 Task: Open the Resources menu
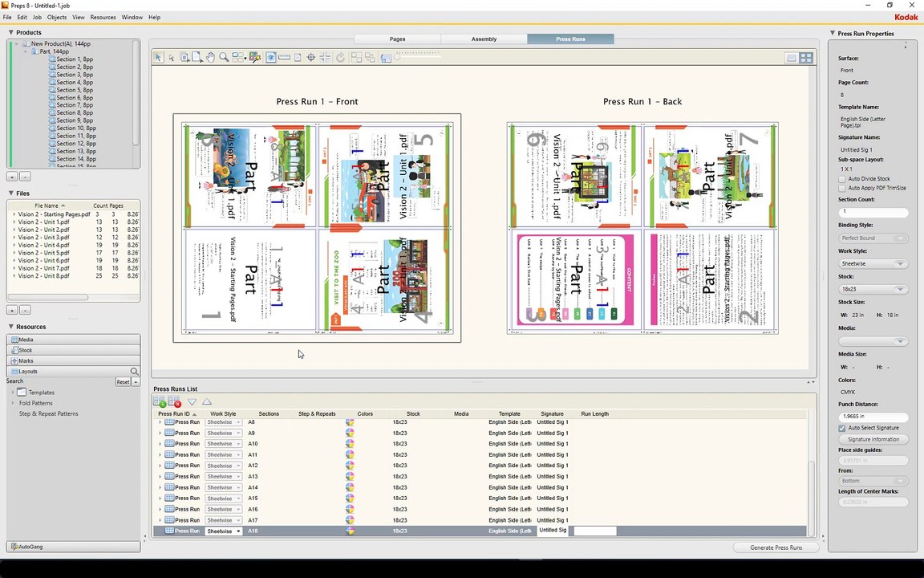click(x=103, y=17)
